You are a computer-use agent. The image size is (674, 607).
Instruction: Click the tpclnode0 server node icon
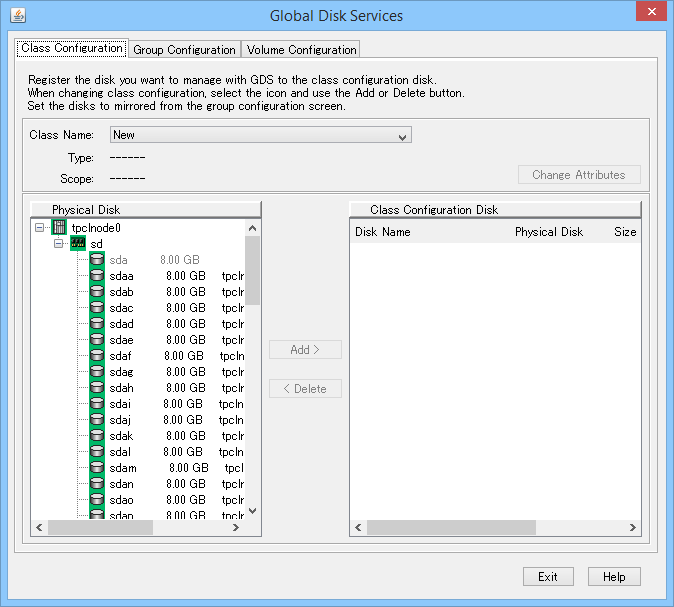click(x=59, y=227)
